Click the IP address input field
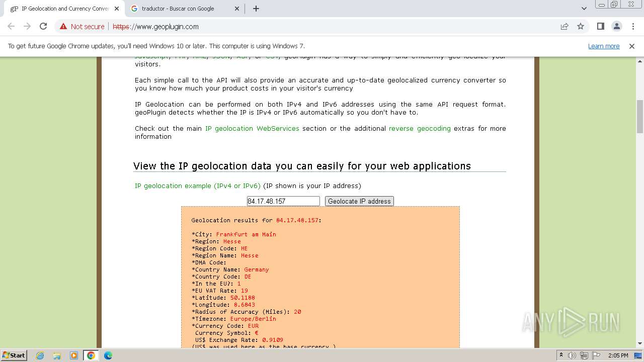 click(x=283, y=201)
